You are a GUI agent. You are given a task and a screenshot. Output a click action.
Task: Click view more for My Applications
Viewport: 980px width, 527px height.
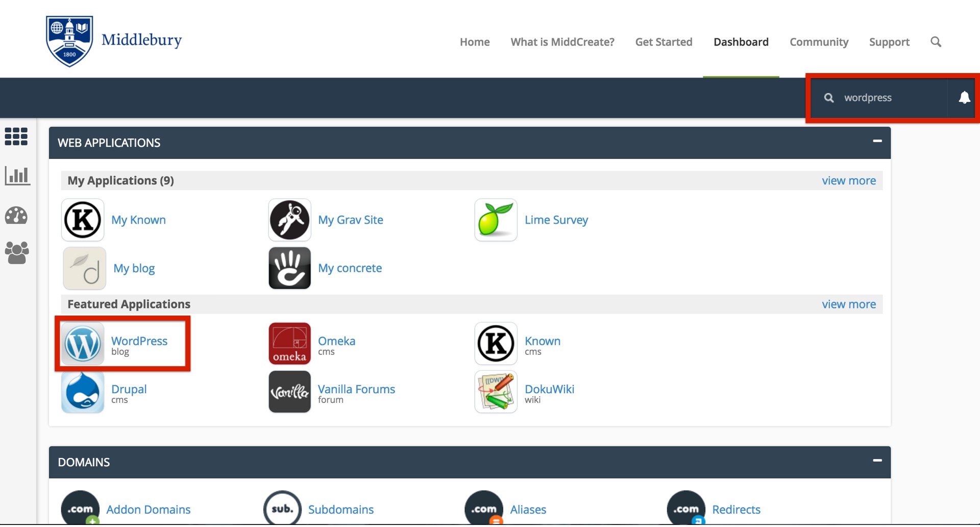[848, 181]
